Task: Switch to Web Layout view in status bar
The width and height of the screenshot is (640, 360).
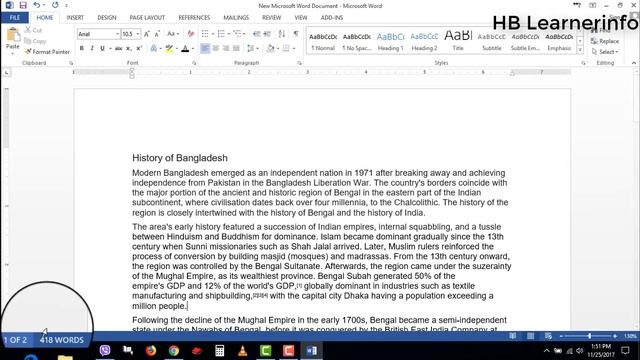Action: coord(548,336)
